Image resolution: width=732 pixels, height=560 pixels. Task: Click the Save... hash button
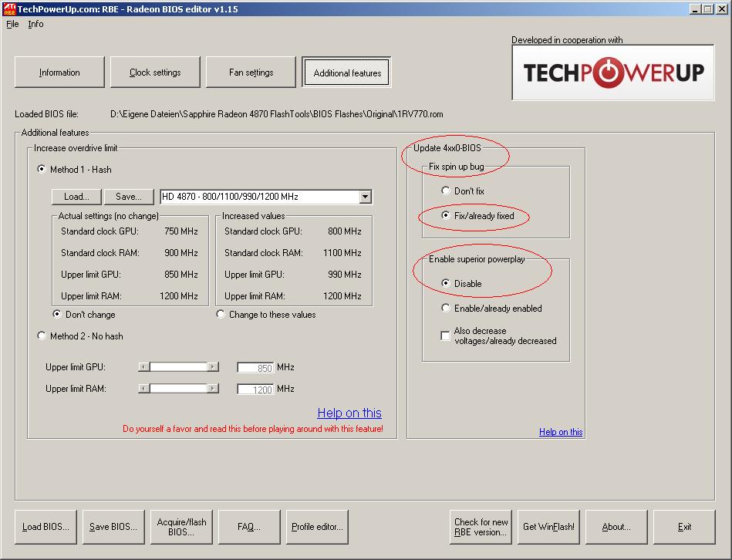click(128, 197)
